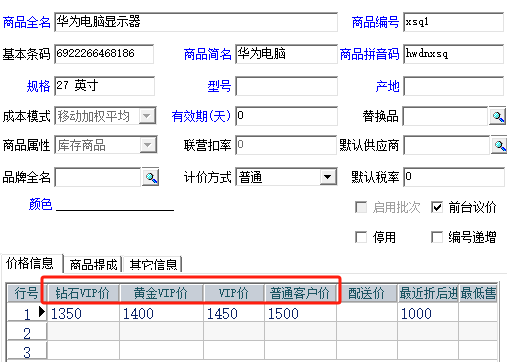
Task: Expand the 计价方式 dropdown showing 普通
Action: click(328, 177)
